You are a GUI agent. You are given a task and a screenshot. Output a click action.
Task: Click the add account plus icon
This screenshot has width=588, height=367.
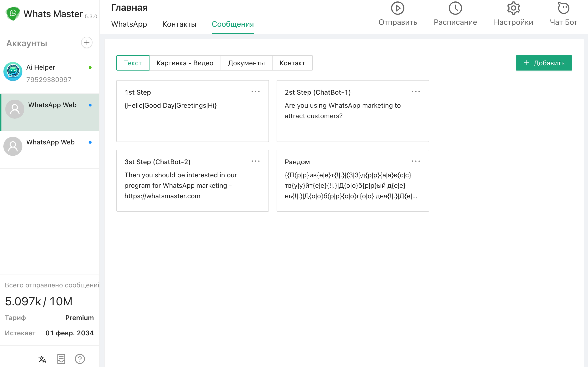[x=87, y=43]
